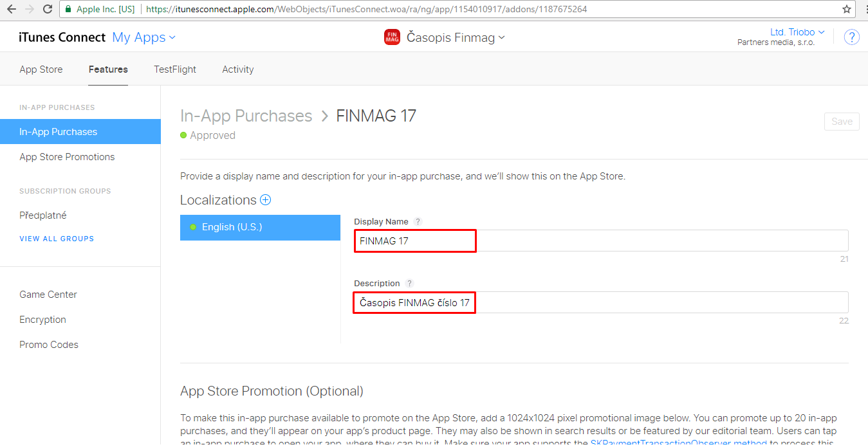Select the English (U.S.) localization

pos(260,228)
